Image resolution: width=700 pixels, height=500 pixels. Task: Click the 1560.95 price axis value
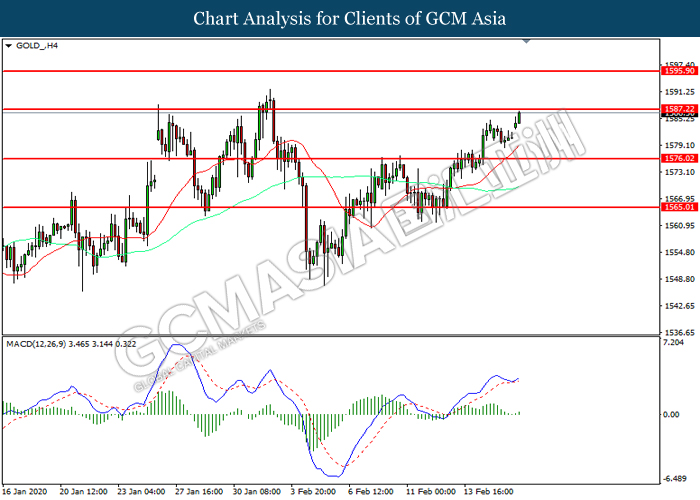click(679, 226)
